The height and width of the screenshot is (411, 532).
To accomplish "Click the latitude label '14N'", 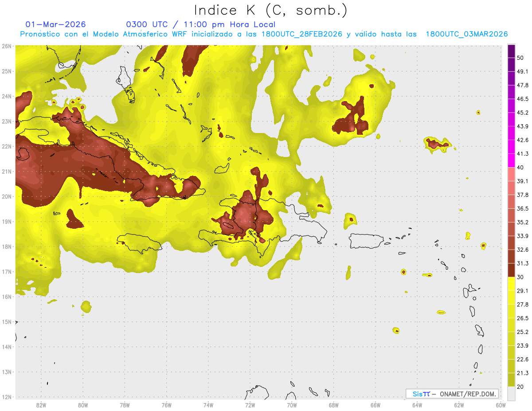I will pos(7,347).
